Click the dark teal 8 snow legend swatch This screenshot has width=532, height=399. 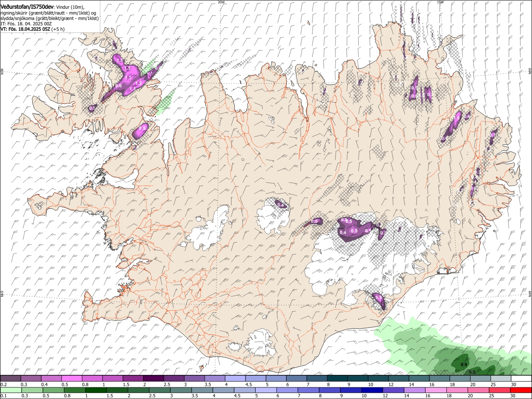[337, 379]
